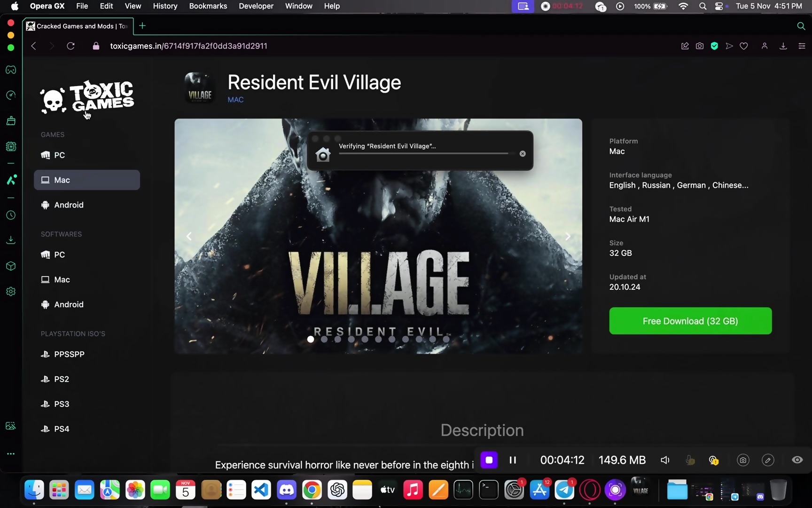
Task: Click the snapshot camera icon in address bar
Action: [700, 46]
